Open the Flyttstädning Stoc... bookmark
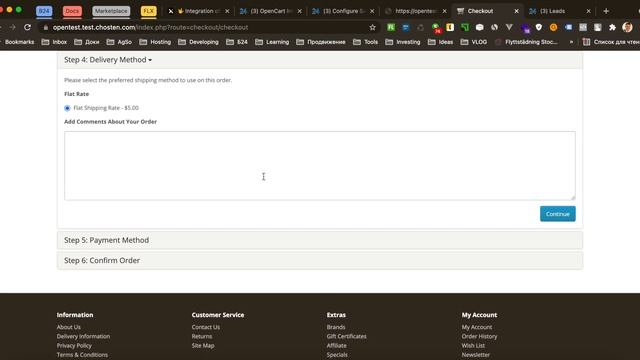 [526, 42]
